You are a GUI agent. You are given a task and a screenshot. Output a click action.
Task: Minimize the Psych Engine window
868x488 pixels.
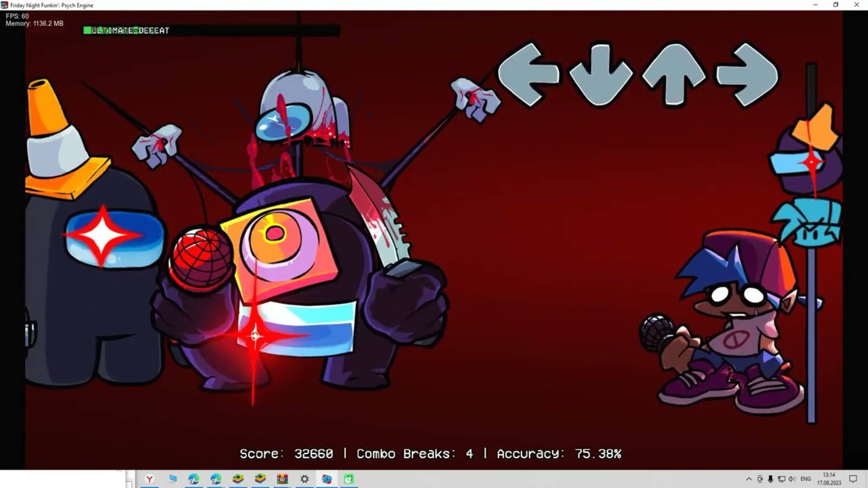815,5
